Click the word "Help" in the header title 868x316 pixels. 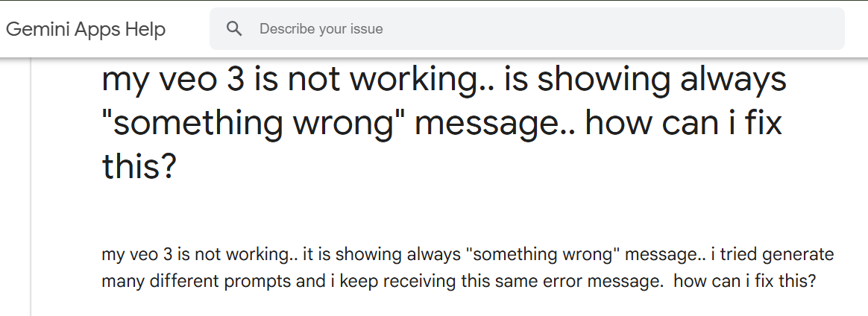(145, 29)
